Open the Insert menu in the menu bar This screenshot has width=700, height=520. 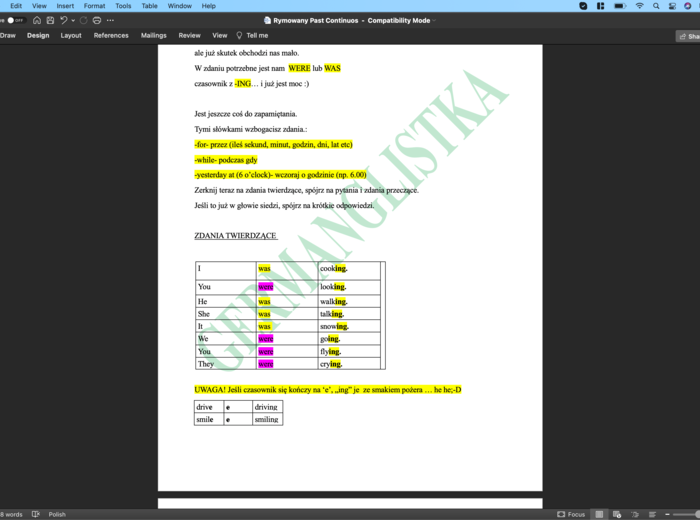click(x=65, y=6)
